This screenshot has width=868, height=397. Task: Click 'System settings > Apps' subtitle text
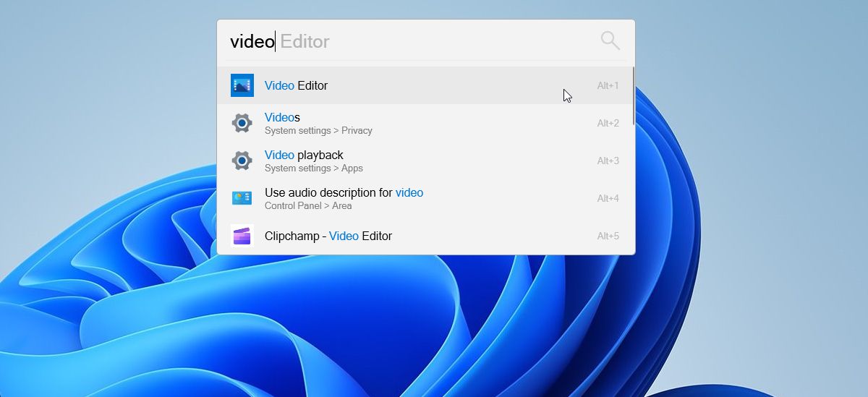314,168
